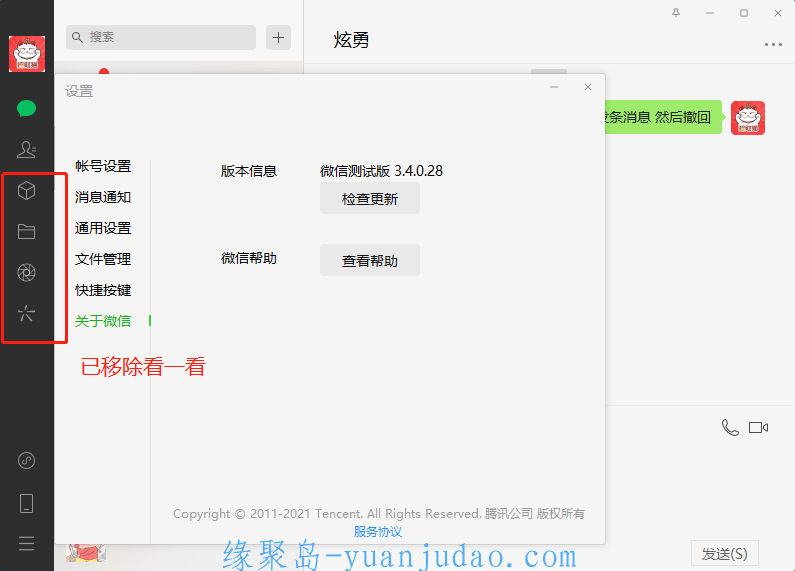
Task: Open the Search star-burst icon in sidebar
Action: (x=26, y=313)
